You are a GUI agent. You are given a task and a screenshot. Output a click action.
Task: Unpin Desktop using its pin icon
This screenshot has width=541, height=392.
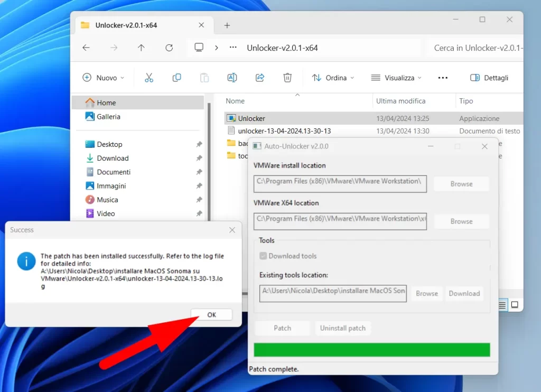199,144
